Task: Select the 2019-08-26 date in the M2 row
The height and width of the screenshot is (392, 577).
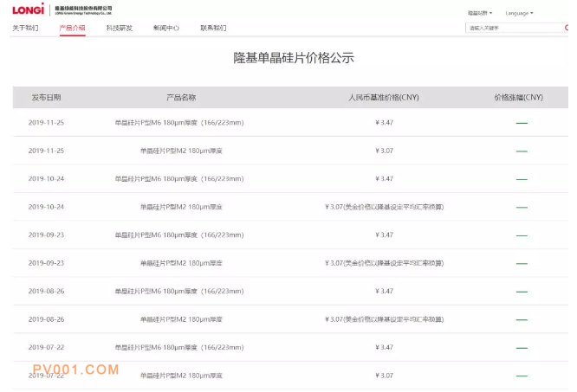Action: (x=46, y=319)
